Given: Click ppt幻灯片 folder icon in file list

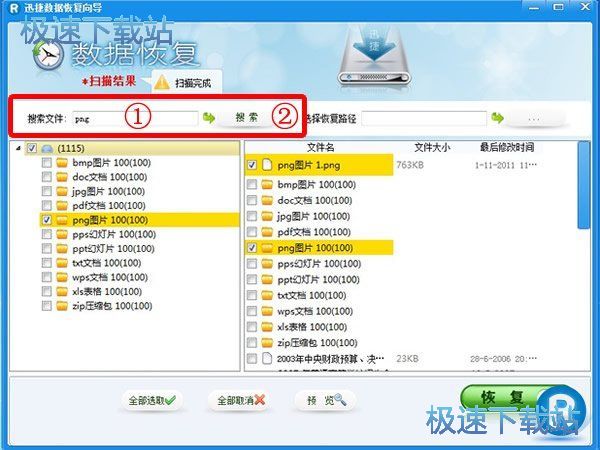Looking at the screenshot, I should [x=267, y=279].
